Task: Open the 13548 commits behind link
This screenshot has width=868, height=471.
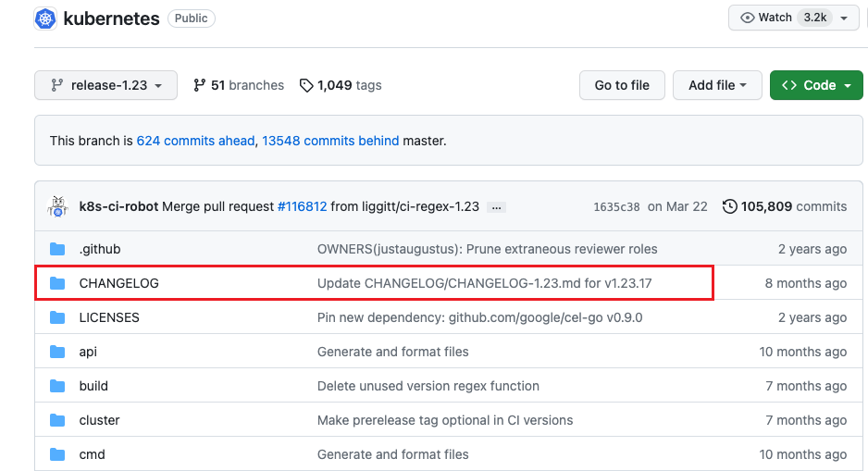Action: [330, 141]
